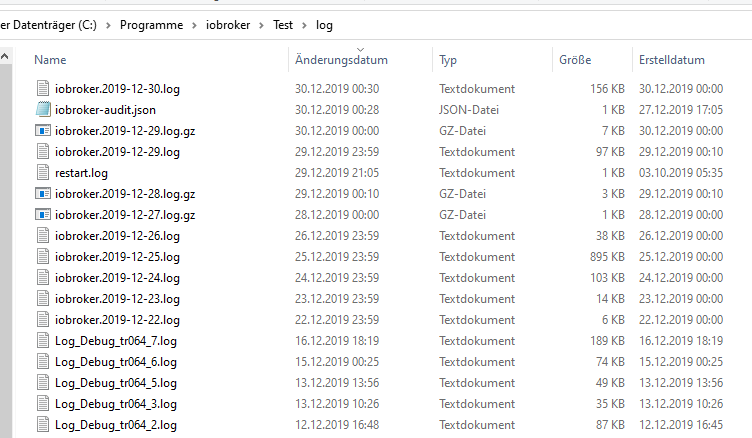
Task: Click the restart.log document icon
Action: [43, 173]
